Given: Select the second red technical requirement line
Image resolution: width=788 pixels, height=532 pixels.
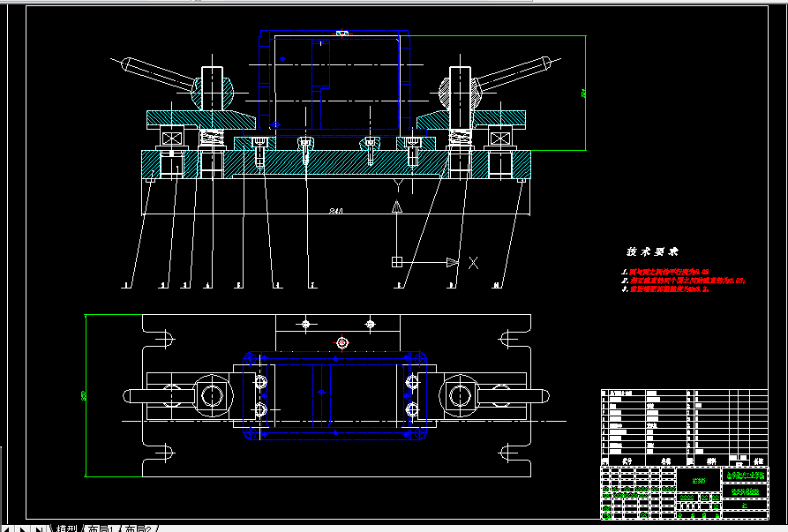Looking at the screenshot, I should click(684, 281).
